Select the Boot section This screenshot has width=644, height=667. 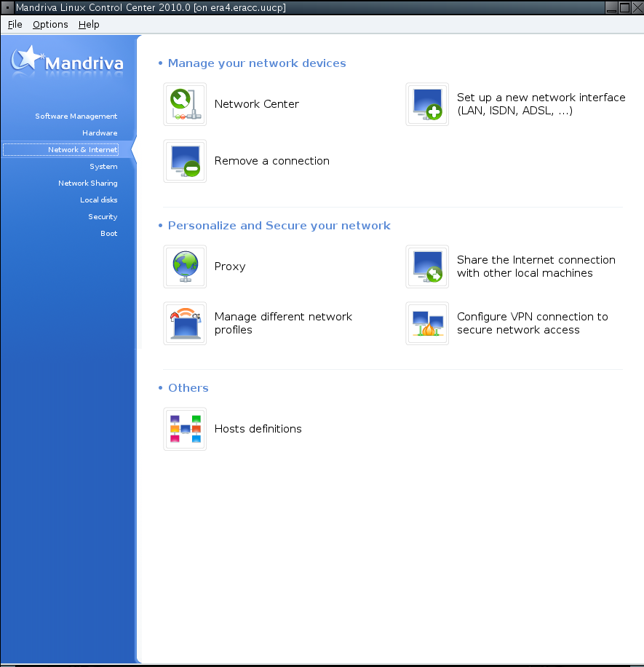click(109, 234)
